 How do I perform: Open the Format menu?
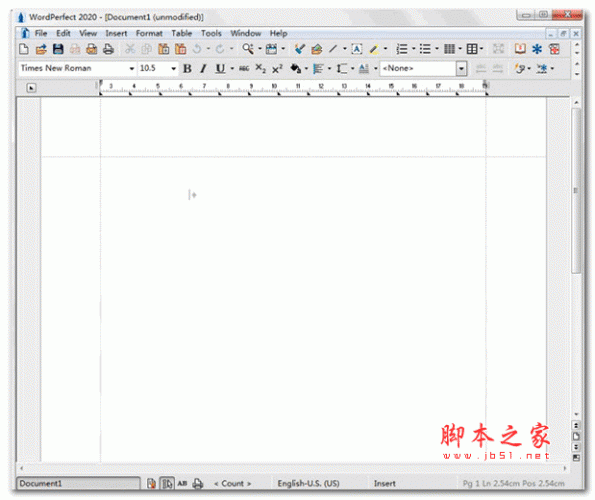pos(149,33)
